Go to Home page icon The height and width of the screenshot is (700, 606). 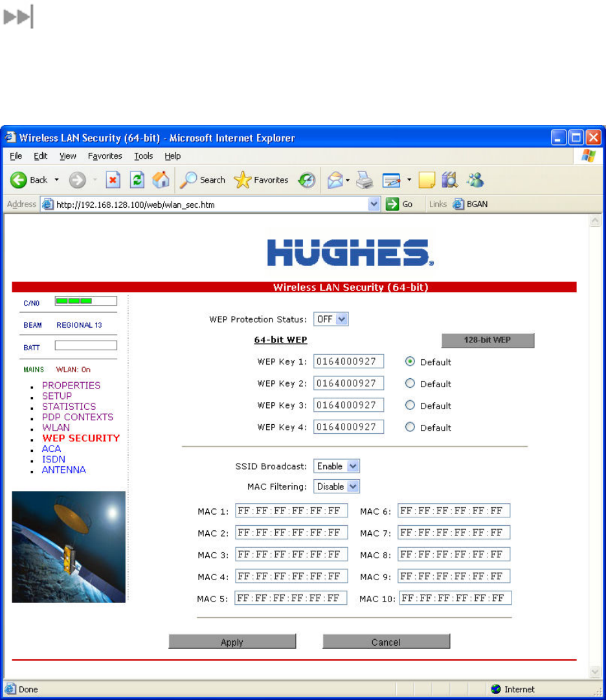pyautogui.click(x=161, y=180)
